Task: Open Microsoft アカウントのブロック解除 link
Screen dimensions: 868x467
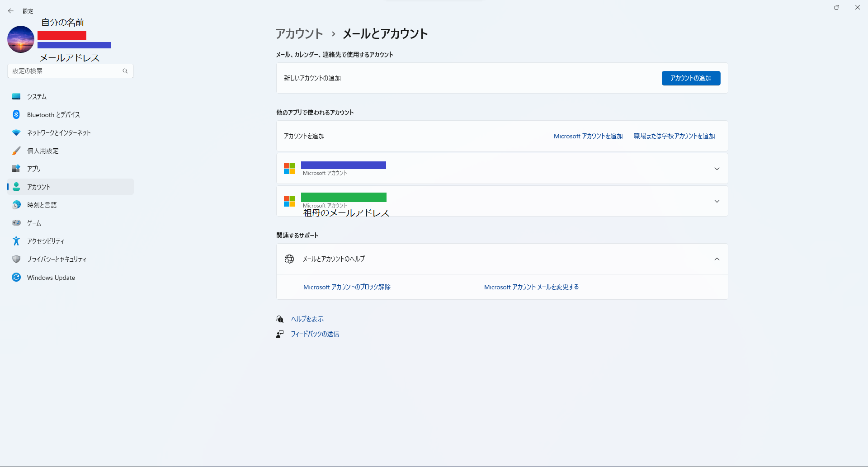Action: point(347,287)
